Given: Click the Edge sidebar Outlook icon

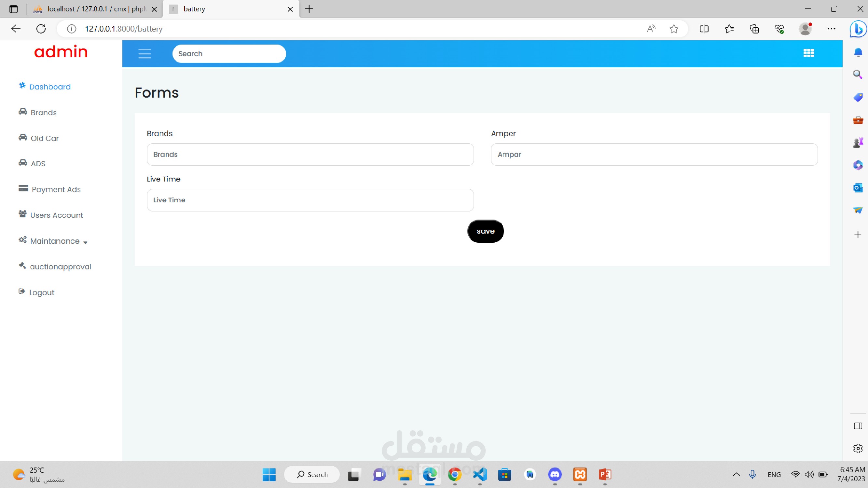Looking at the screenshot, I should (858, 188).
